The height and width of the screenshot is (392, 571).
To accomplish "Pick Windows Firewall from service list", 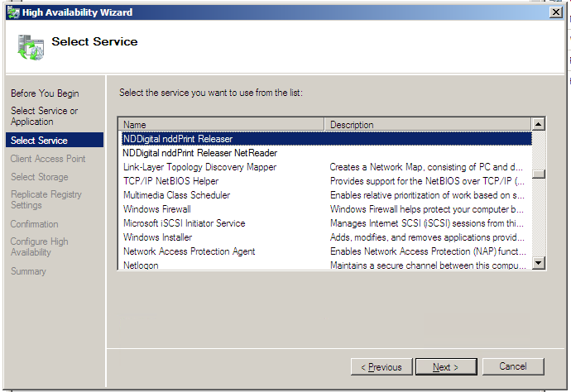I will [x=157, y=209].
